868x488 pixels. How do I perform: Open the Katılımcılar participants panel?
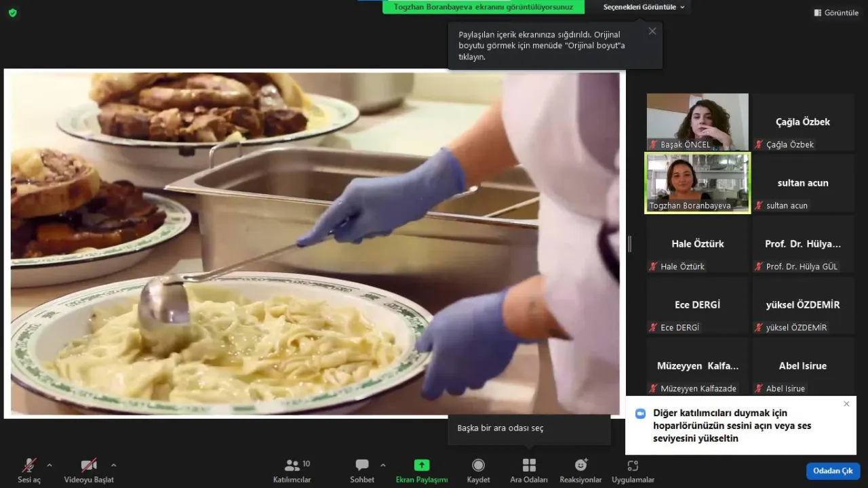point(292,470)
